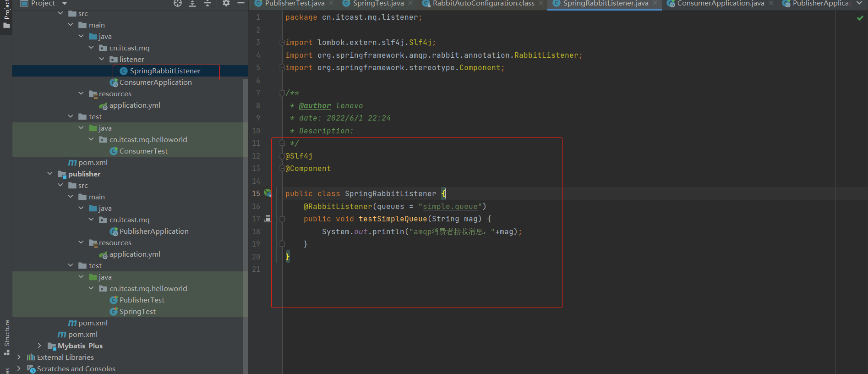
Task: Collapse the listener package node
Action: pyautogui.click(x=102, y=59)
